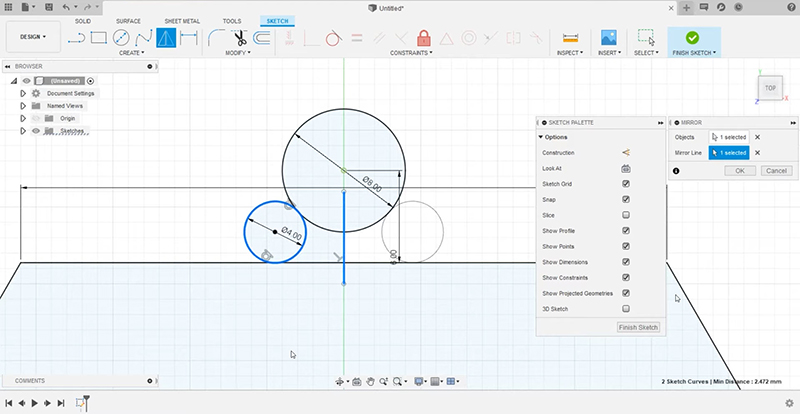Choose the Rectangle sketch tool
Image resolution: width=800 pixels, height=414 pixels.
98,38
